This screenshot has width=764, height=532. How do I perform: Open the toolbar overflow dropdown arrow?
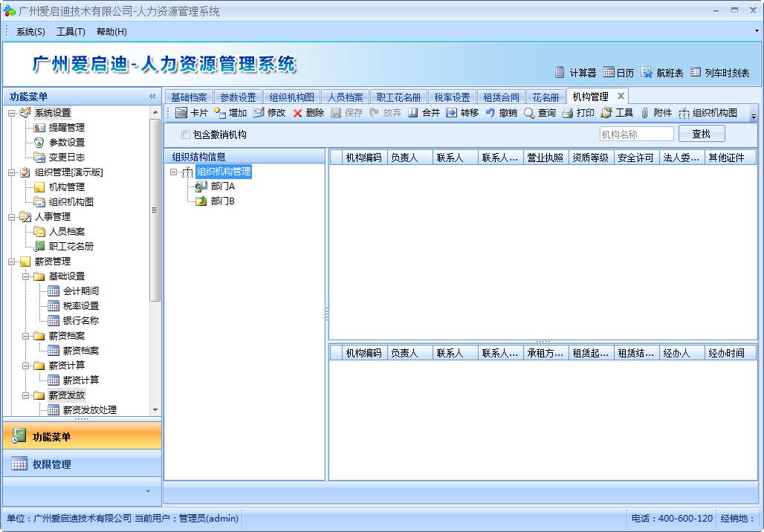coord(752,116)
